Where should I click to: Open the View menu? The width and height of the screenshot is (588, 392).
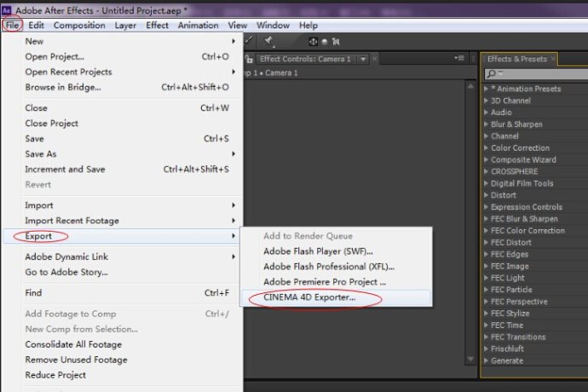click(x=238, y=25)
